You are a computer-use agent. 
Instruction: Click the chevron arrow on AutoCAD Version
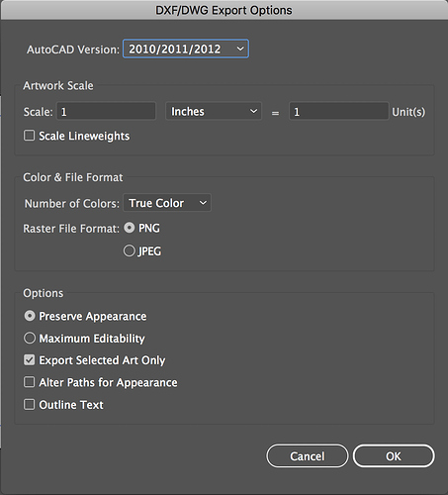point(240,49)
